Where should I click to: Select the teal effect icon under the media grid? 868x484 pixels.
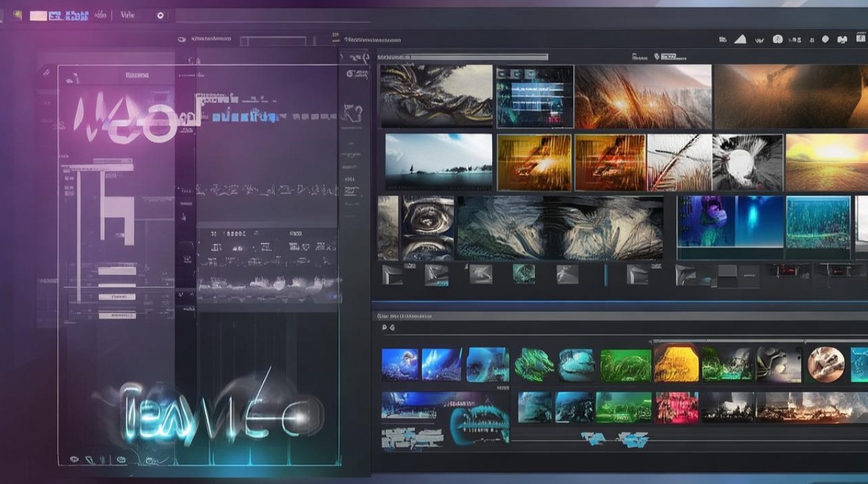523,274
